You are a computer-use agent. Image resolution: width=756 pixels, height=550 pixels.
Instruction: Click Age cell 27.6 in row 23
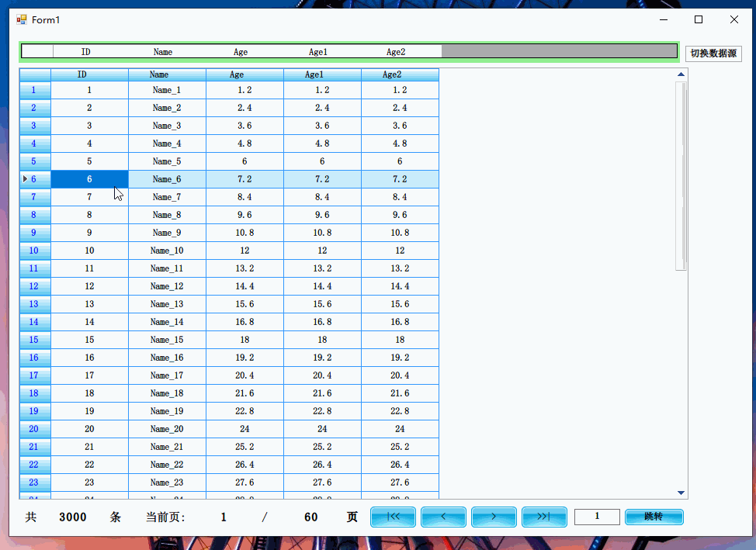[245, 483]
